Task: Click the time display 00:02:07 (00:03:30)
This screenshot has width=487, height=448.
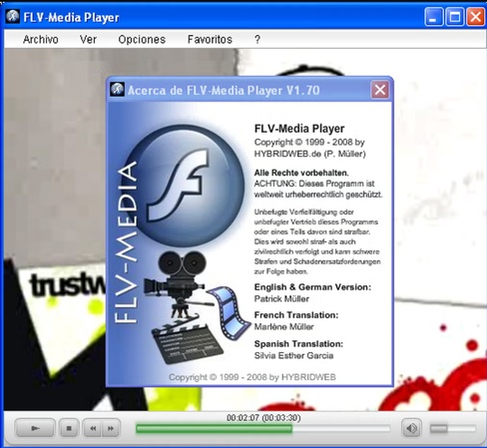Action: [x=263, y=418]
